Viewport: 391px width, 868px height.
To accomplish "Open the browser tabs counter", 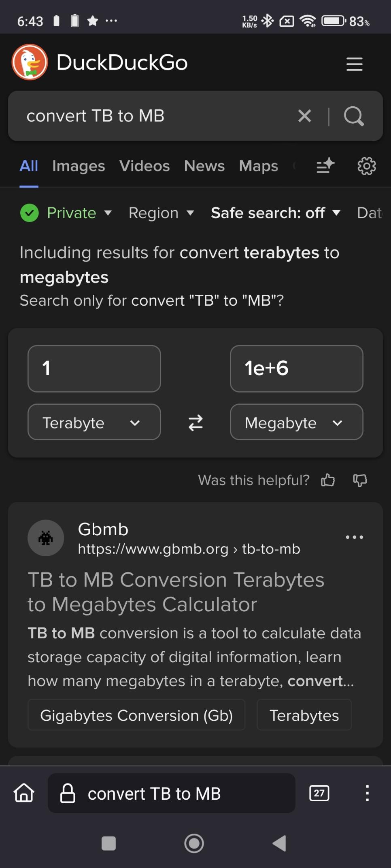I will pos(319,793).
